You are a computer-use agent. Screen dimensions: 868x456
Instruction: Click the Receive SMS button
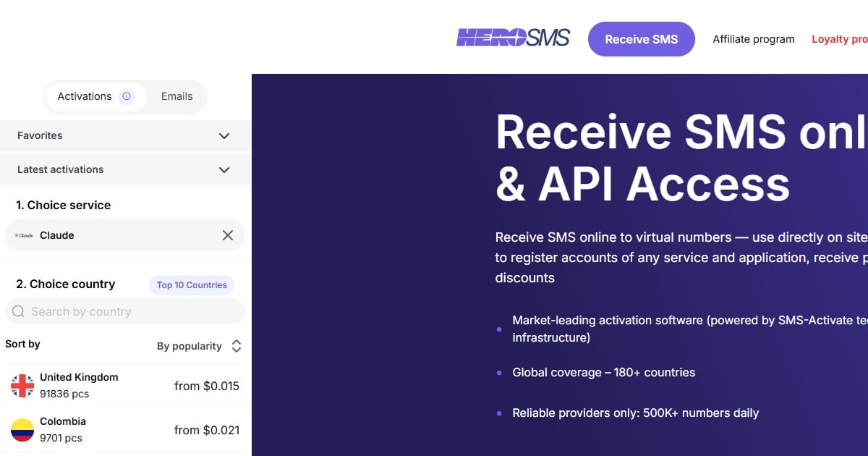point(642,39)
